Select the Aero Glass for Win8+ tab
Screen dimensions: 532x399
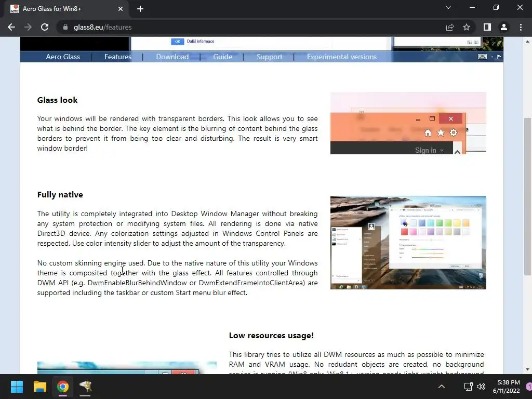click(66, 9)
